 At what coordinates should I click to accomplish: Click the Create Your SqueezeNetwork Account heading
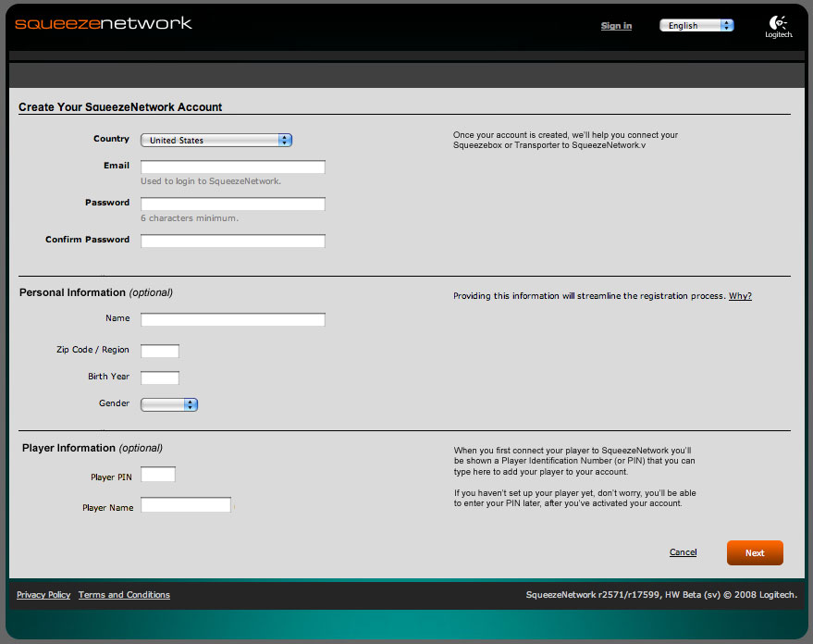coord(120,107)
